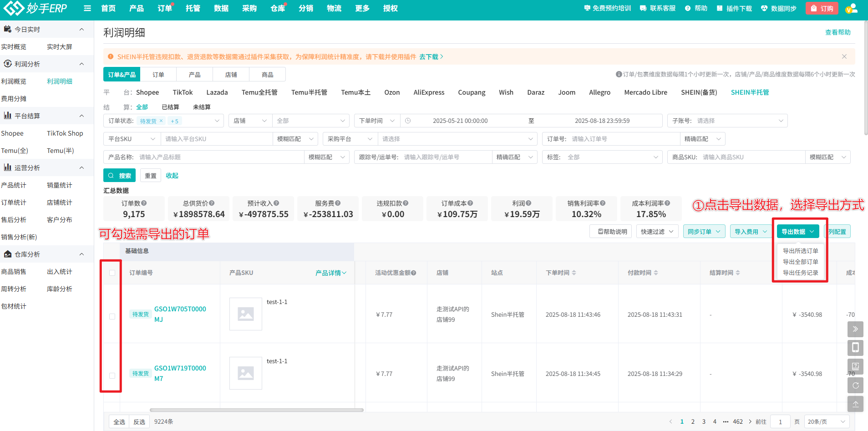This screenshot has height=431, width=868.
Task: Select 已结算 settlement filter
Action: point(170,107)
